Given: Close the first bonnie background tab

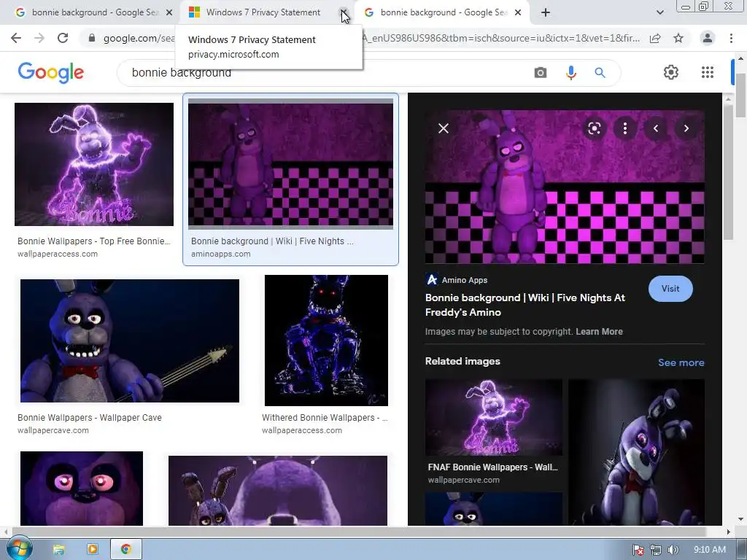Looking at the screenshot, I should [x=169, y=12].
